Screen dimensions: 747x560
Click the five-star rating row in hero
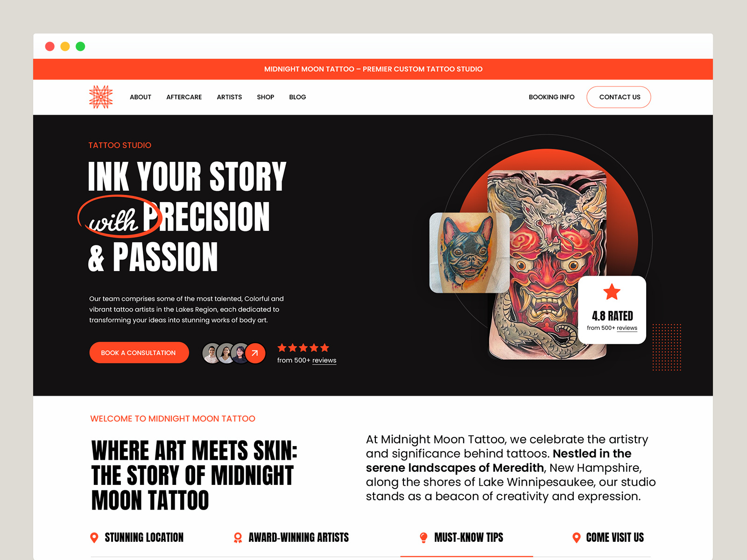[303, 348]
